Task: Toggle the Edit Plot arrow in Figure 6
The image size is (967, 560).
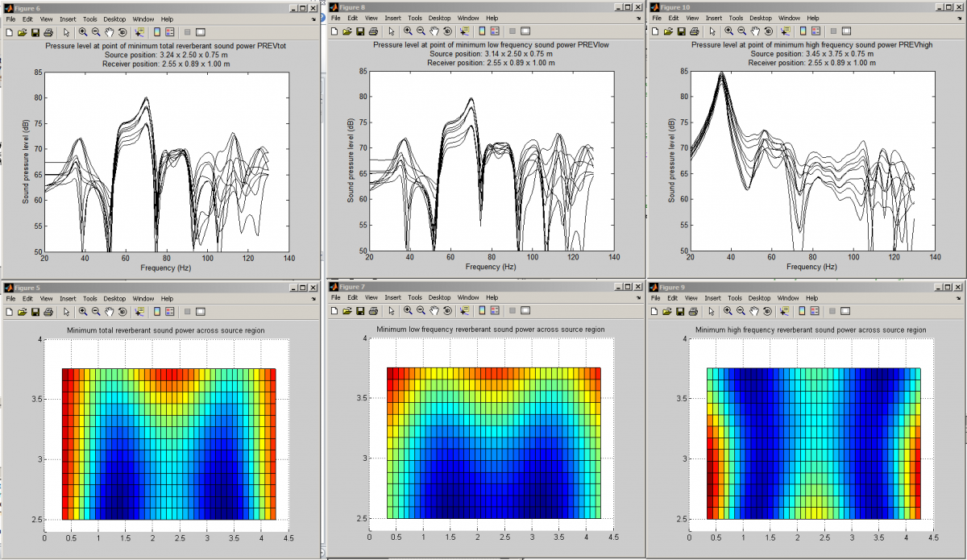Action: tap(66, 32)
